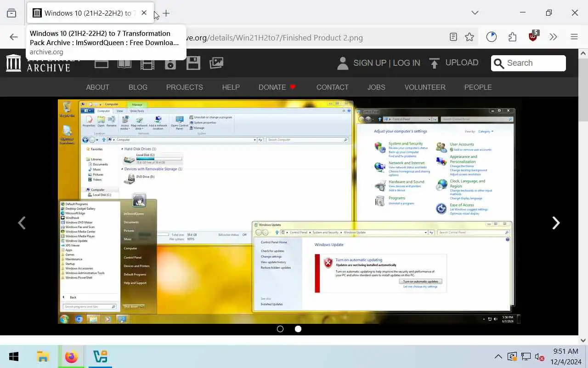Click the LOG IN link
588x368 pixels.
tap(407, 63)
